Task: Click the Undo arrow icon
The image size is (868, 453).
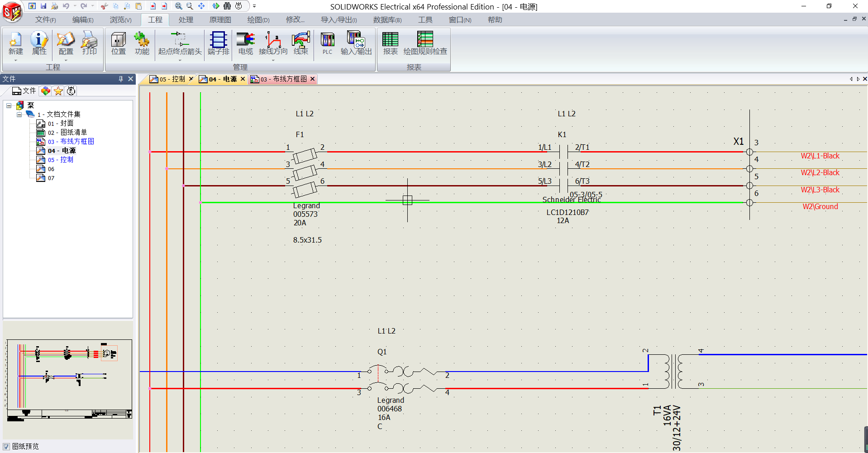Action: click(66, 6)
